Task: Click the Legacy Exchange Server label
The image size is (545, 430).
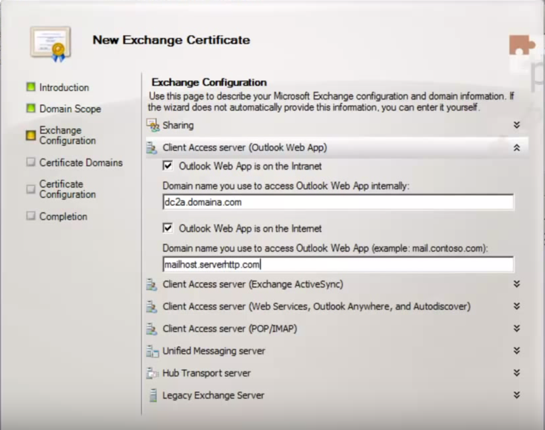Action: point(213,396)
